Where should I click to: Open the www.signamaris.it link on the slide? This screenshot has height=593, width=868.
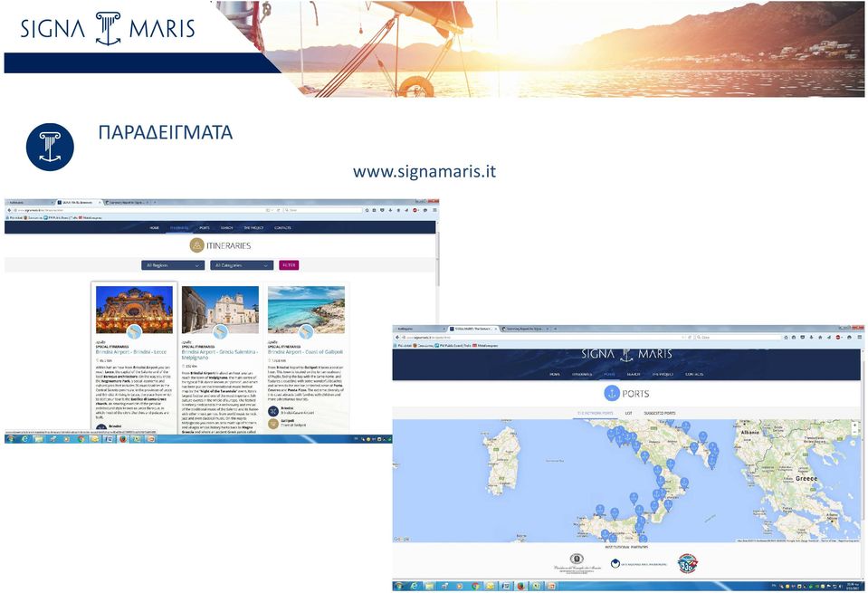(424, 172)
